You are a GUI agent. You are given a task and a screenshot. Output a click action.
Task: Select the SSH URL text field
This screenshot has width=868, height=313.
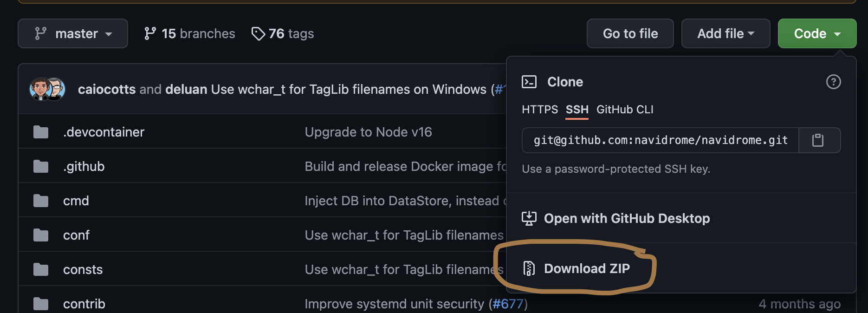(x=659, y=140)
